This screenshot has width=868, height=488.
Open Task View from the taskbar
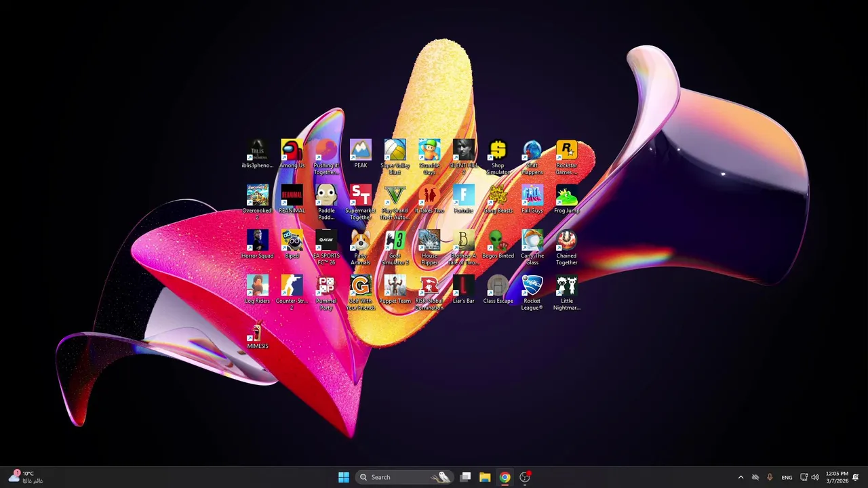pyautogui.click(x=466, y=477)
